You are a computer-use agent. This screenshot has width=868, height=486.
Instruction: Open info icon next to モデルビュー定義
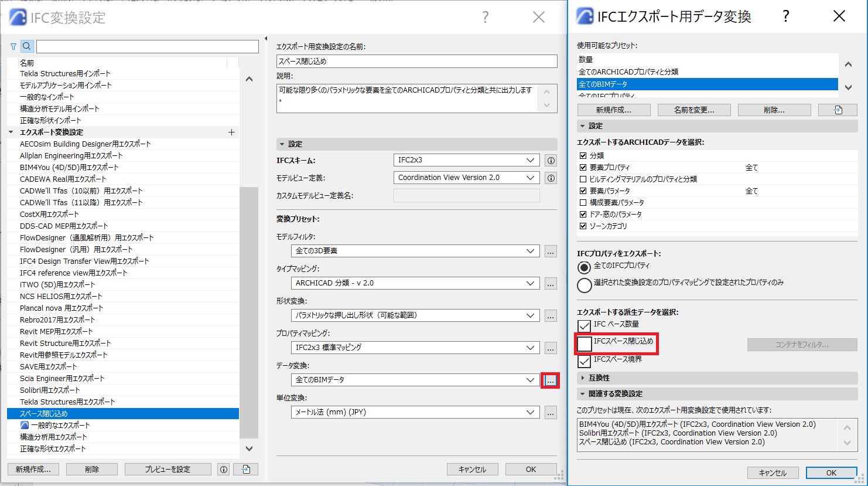(x=551, y=178)
